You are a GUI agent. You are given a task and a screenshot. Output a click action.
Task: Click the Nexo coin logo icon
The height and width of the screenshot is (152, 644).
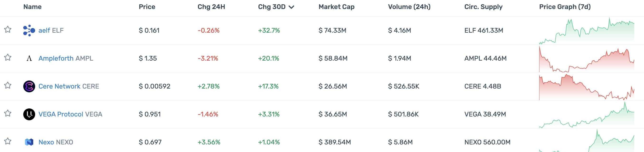click(x=29, y=142)
